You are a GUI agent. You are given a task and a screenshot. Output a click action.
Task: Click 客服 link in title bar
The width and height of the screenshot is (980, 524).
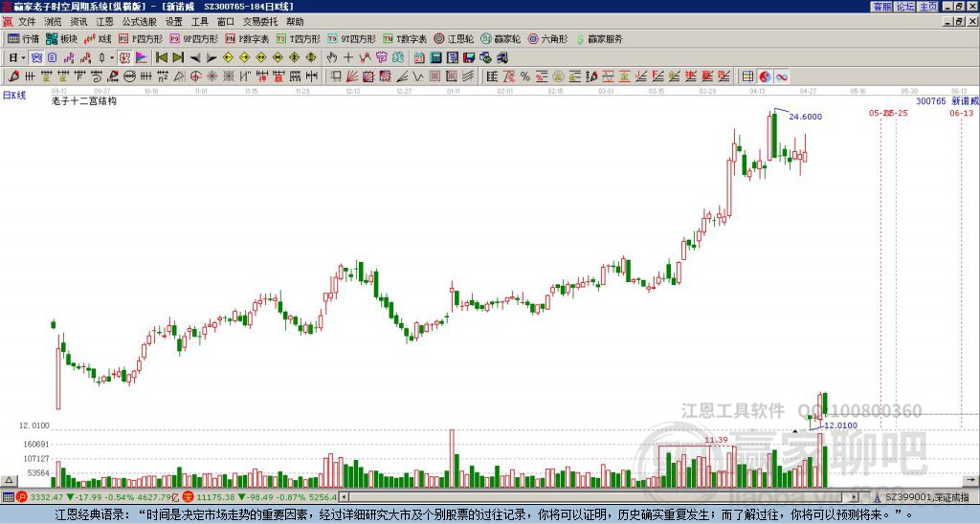881,7
